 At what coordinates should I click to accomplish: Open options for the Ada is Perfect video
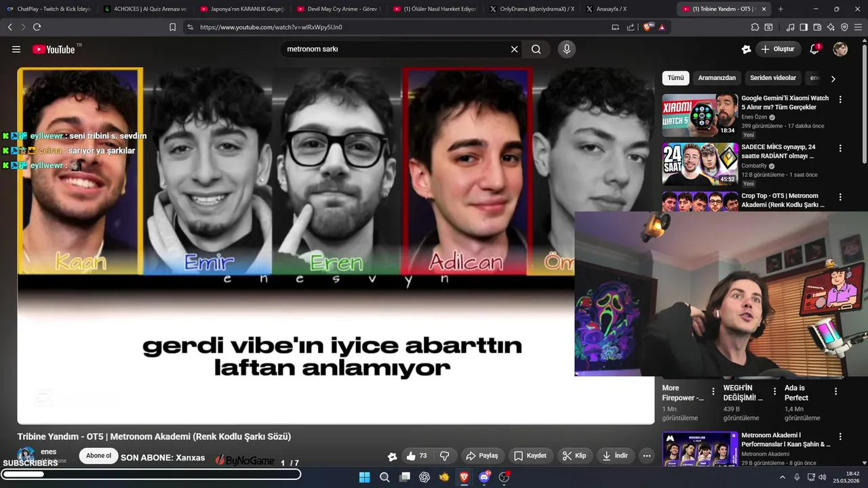(x=835, y=391)
